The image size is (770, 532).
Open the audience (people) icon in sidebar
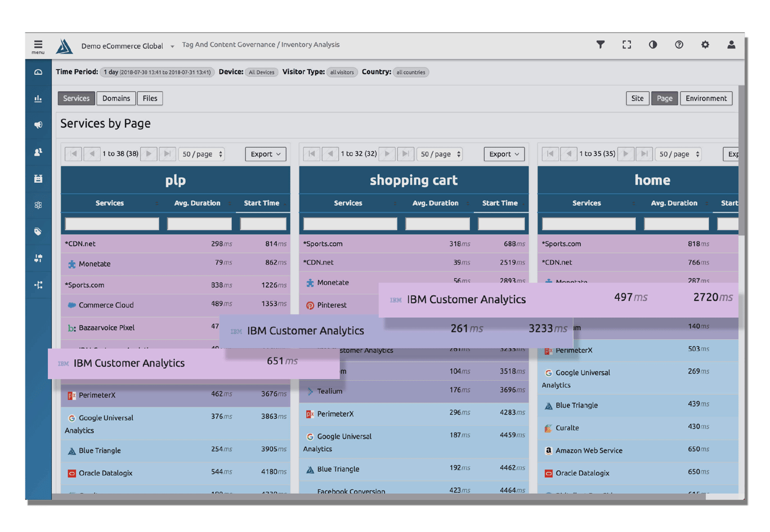coord(38,152)
